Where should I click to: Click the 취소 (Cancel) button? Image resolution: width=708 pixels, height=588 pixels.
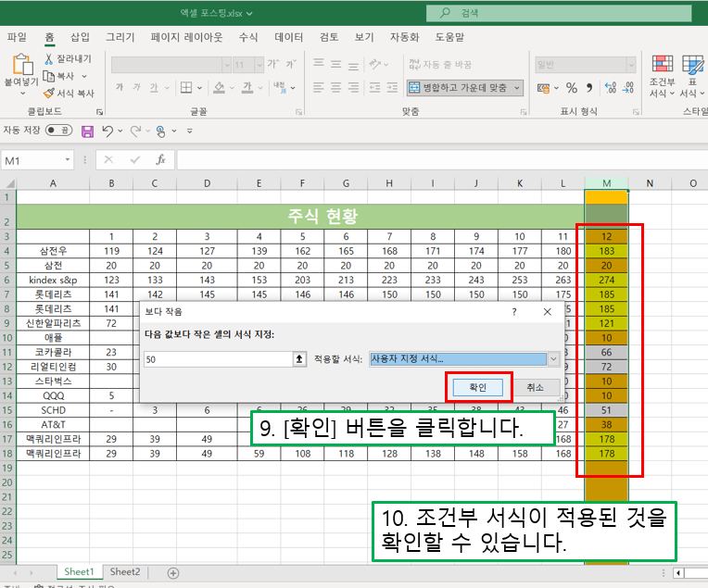[535, 388]
